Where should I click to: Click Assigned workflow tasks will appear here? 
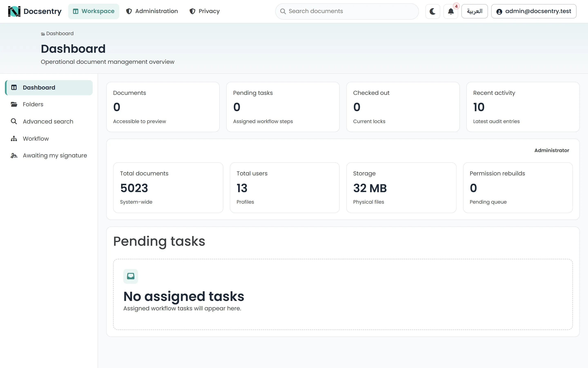coord(182,308)
